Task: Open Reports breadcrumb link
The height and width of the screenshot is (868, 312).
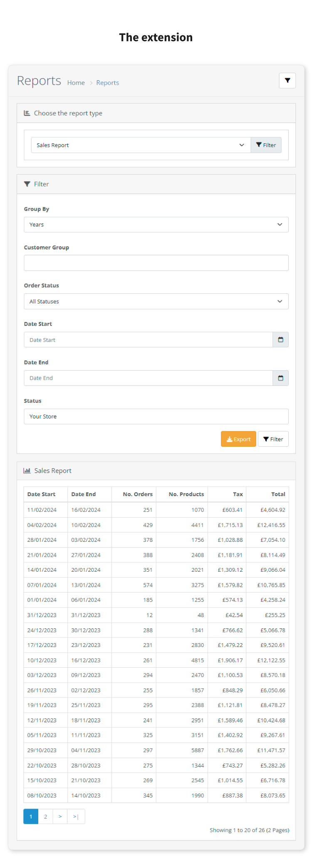Action: coord(108,83)
